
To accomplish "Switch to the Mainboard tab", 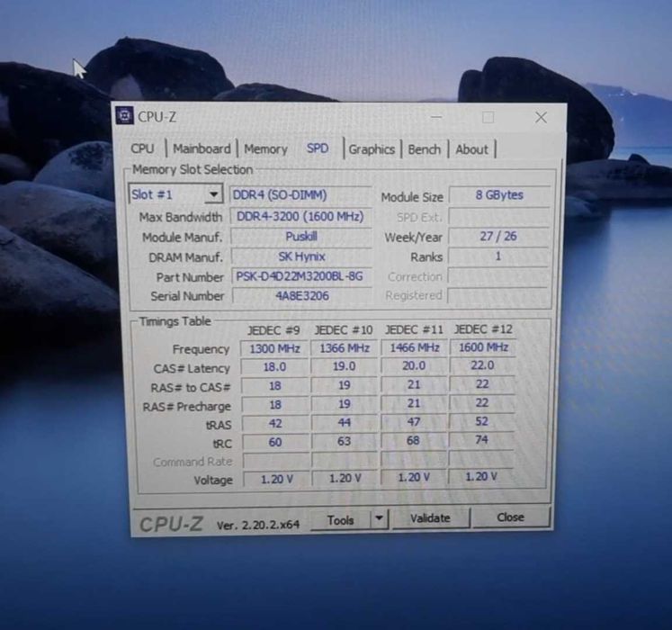I will tap(202, 149).
